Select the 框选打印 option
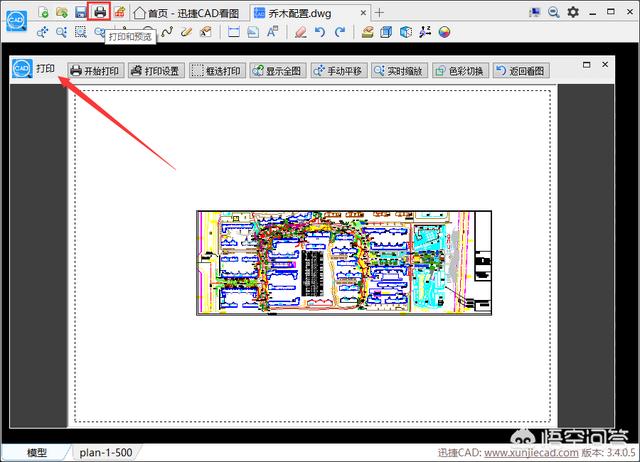The width and height of the screenshot is (640, 462). point(217,71)
